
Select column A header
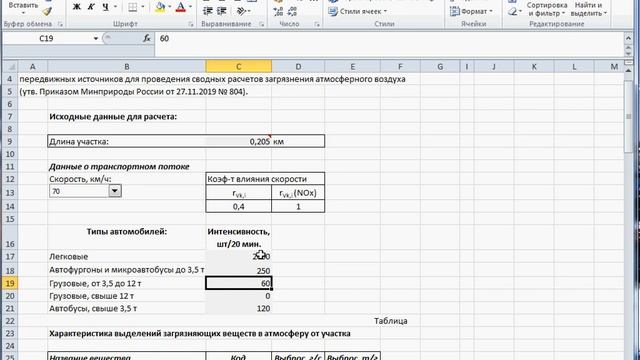coord(32,67)
